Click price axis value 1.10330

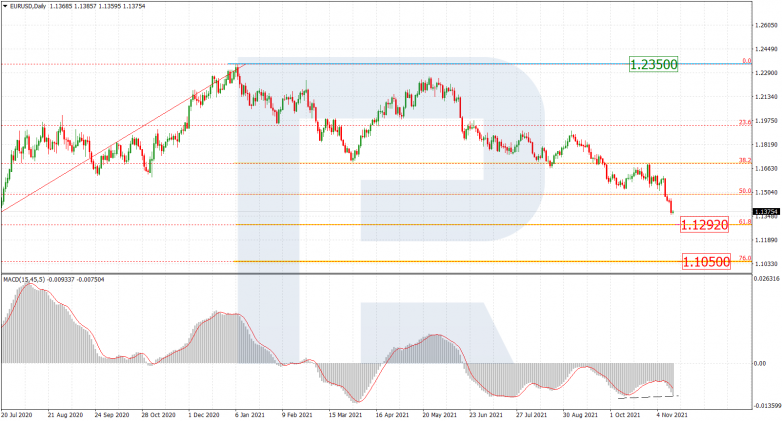(x=767, y=264)
